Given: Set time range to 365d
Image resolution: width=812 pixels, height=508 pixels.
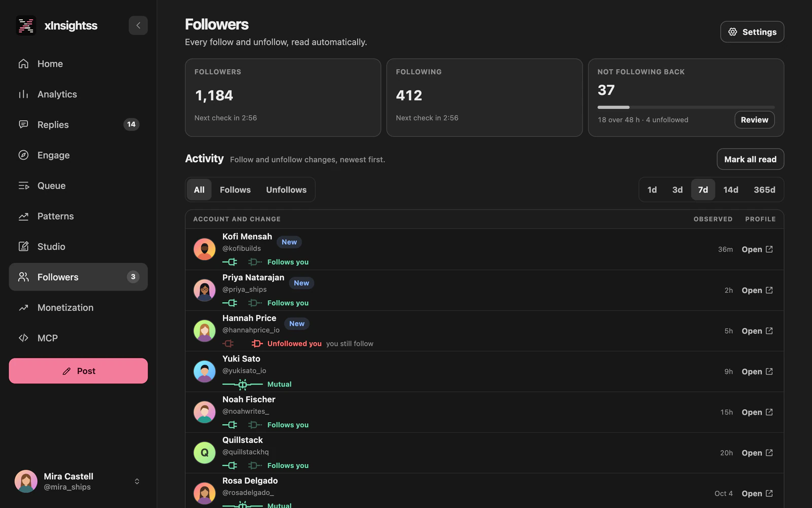Looking at the screenshot, I should point(764,189).
